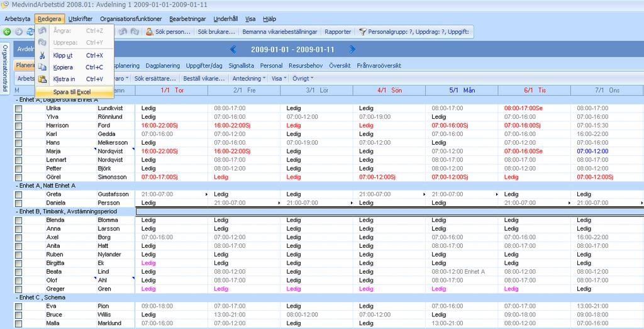This screenshot has width=644, height=329.
Task: Go to next period with right arrow
Action: pos(352,50)
